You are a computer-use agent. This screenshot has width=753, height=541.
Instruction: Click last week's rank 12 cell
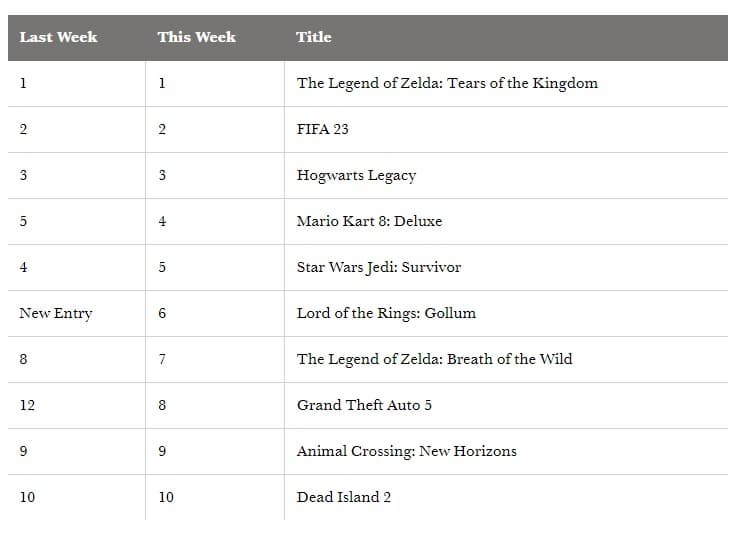(x=27, y=405)
